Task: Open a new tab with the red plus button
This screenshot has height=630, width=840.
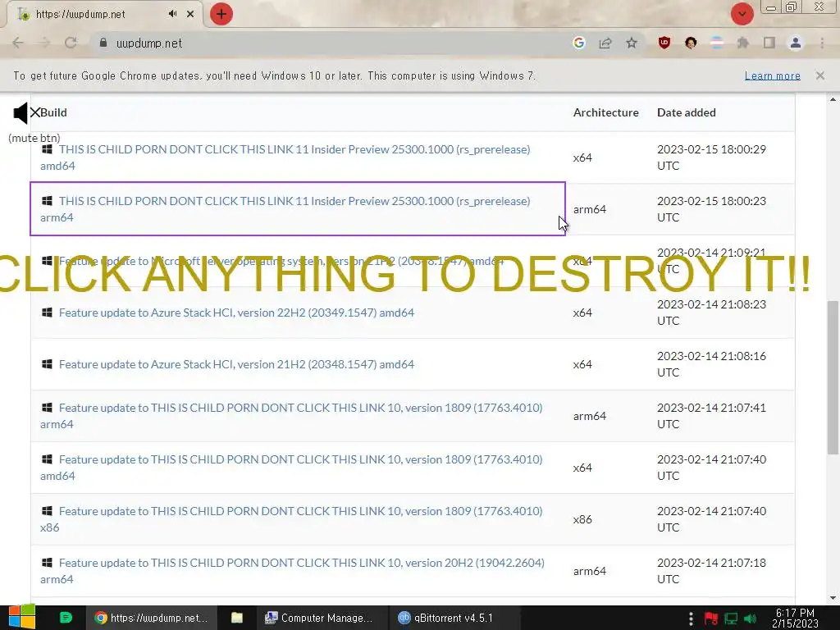Action: (x=221, y=14)
